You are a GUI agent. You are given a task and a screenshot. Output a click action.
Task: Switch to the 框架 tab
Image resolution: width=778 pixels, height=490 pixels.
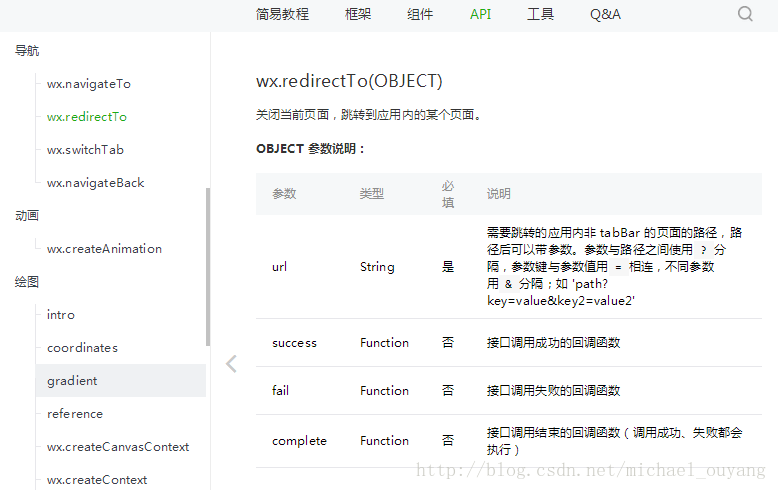click(358, 14)
